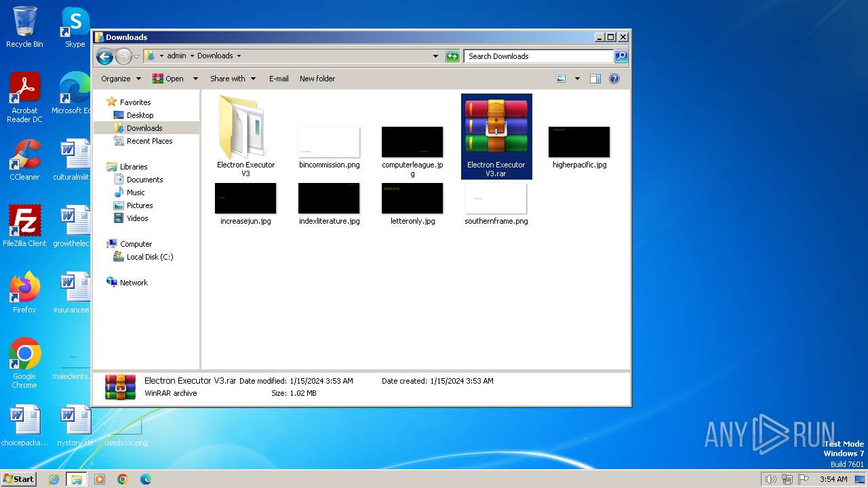Select Network in the navigation pane
Image resolution: width=868 pixels, height=488 pixels.
click(x=133, y=283)
